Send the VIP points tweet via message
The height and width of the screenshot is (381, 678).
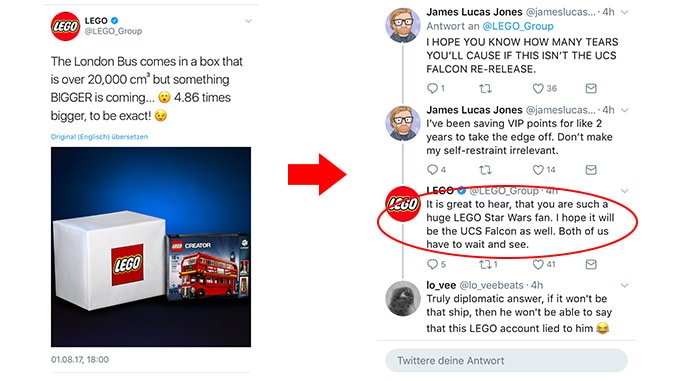pyautogui.click(x=591, y=170)
